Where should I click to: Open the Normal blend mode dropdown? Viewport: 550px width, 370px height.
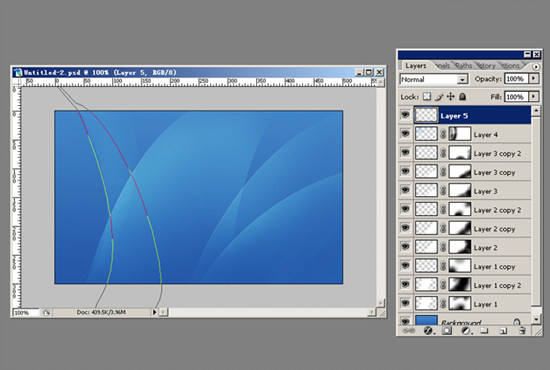click(x=434, y=79)
